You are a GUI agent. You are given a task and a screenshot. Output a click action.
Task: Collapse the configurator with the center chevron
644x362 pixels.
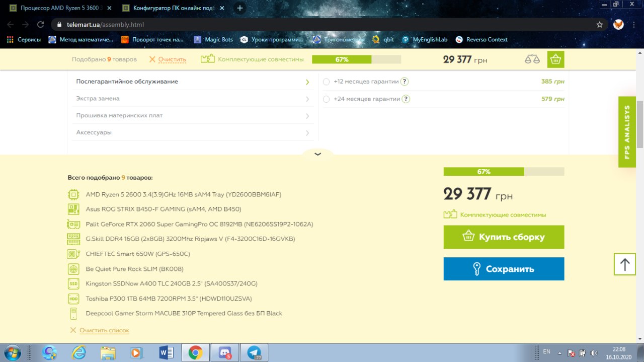pos(317,154)
